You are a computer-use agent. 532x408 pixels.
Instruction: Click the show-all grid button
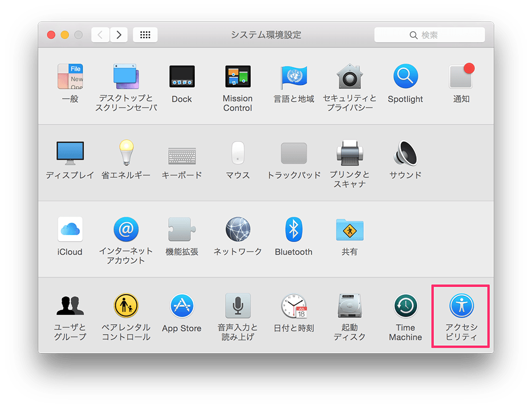click(145, 35)
